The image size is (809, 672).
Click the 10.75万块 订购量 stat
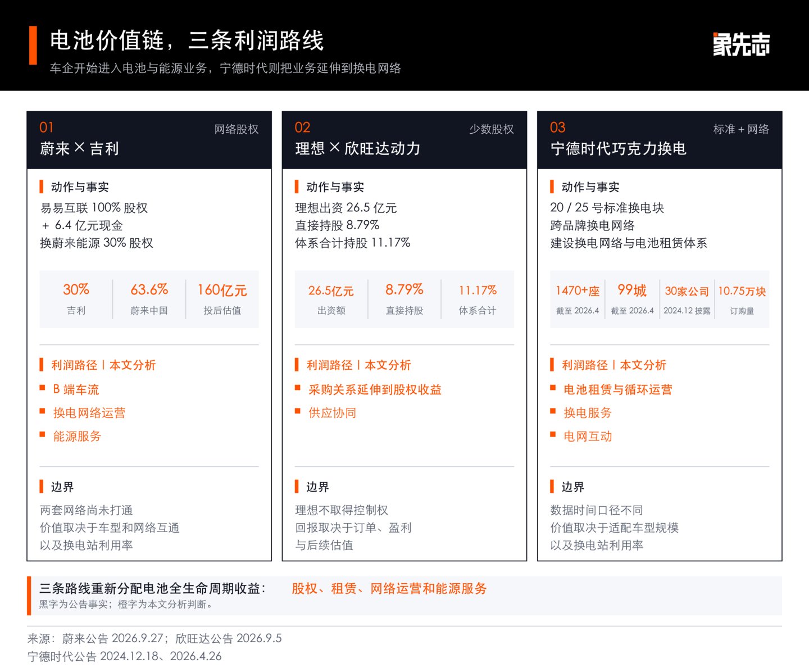point(742,299)
